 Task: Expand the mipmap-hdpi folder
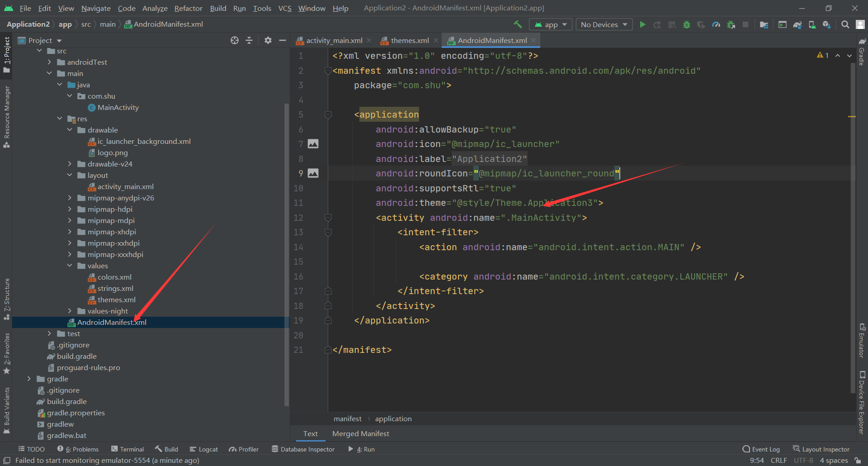point(70,209)
